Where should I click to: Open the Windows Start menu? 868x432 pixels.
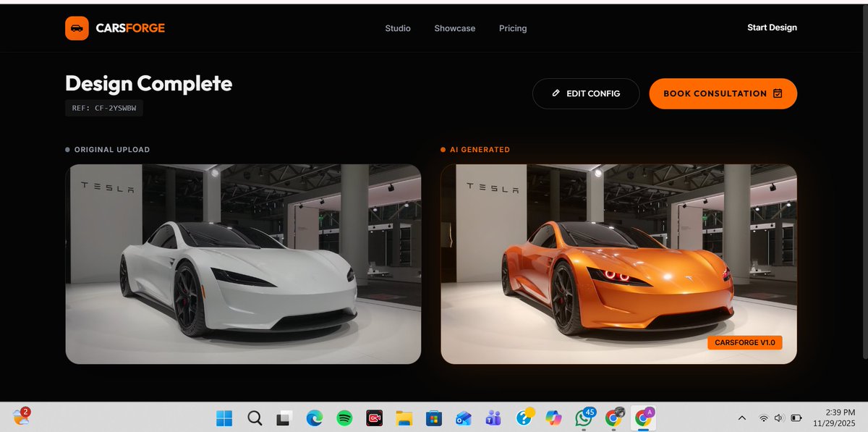[x=224, y=418]
